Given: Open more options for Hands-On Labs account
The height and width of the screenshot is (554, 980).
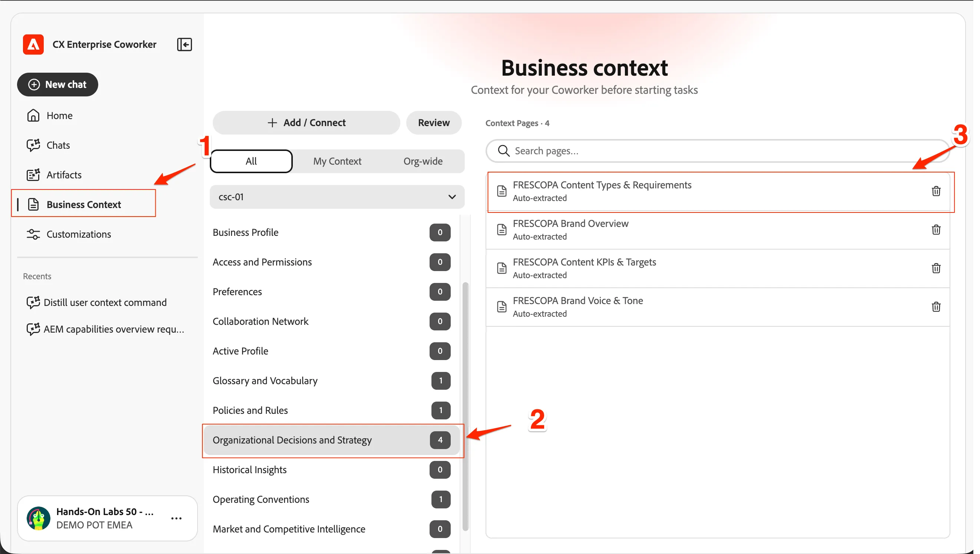Looking at the screenshot, I should (176, 518).
